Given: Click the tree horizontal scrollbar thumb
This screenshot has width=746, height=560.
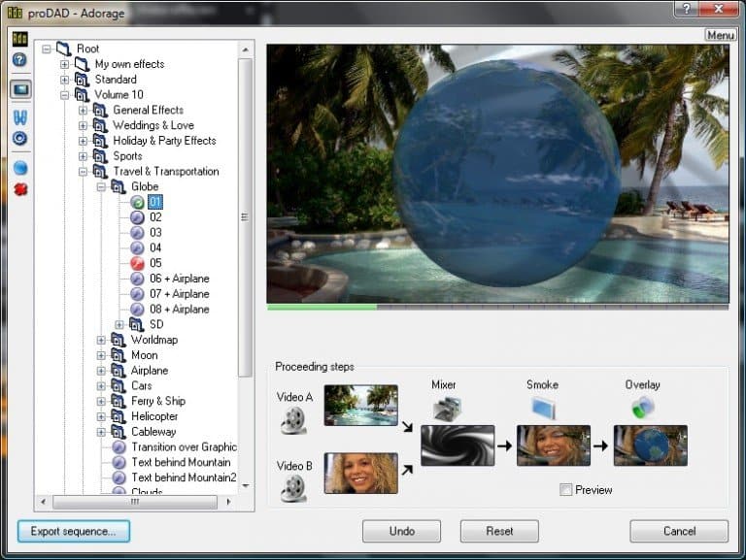Looking at the screenshot, I should 135,502.
